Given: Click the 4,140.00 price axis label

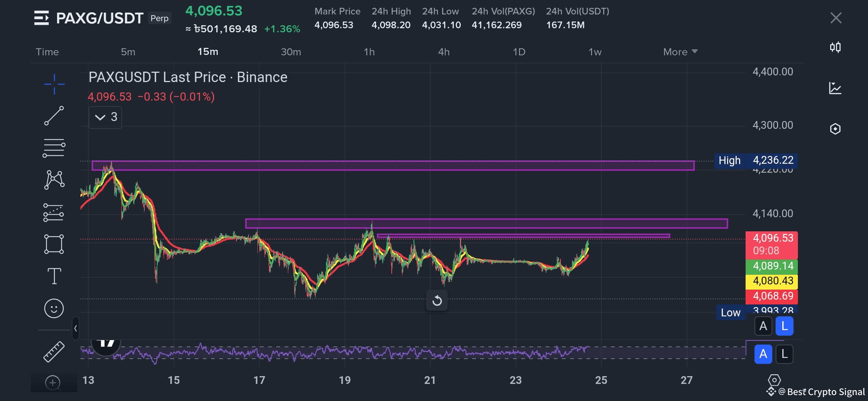Looking at the screenshot, I should (x=773, y=213).
